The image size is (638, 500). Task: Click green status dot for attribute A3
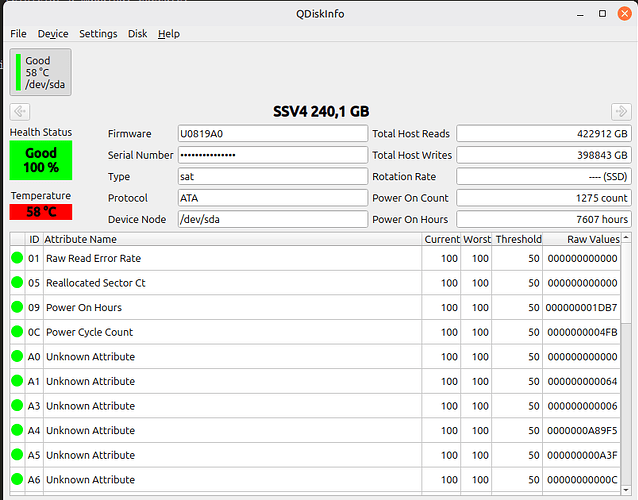coord(17,405)
